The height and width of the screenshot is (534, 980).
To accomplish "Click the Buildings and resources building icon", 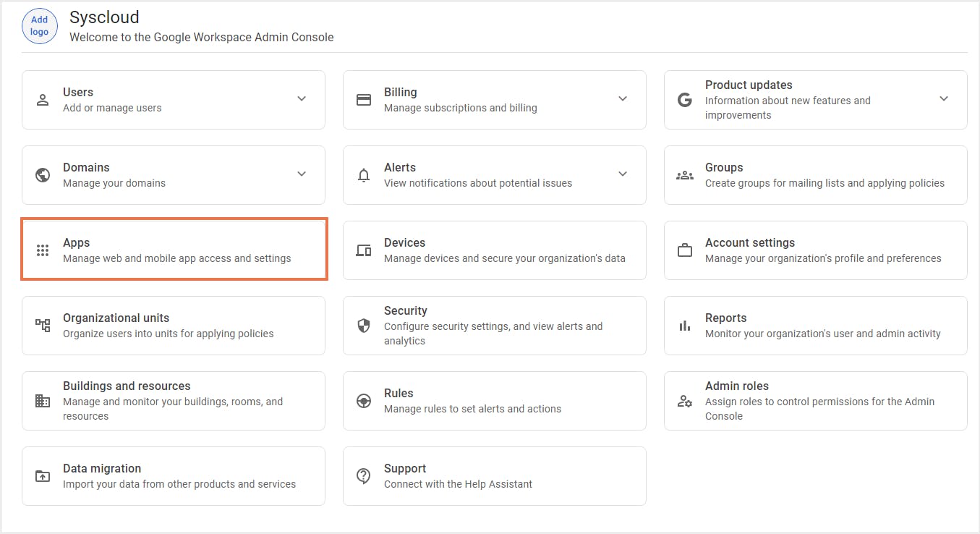I will (43, 401).
